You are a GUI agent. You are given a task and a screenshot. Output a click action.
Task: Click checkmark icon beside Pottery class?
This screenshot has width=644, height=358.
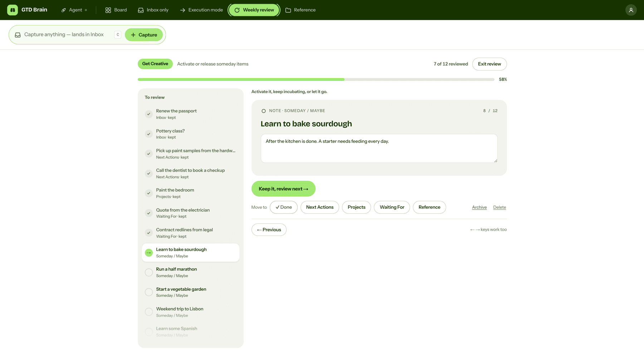pyautogui.click(x=149, y=134)
